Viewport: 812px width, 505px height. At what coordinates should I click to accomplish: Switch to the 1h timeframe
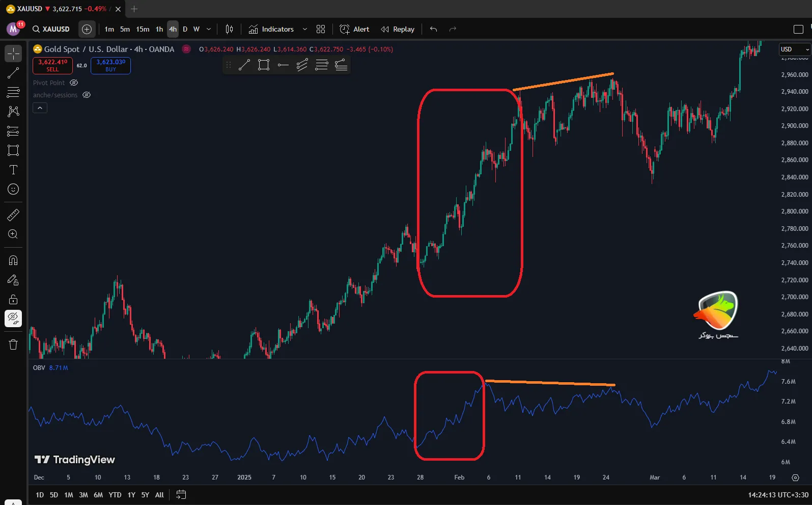pos(159,29)
